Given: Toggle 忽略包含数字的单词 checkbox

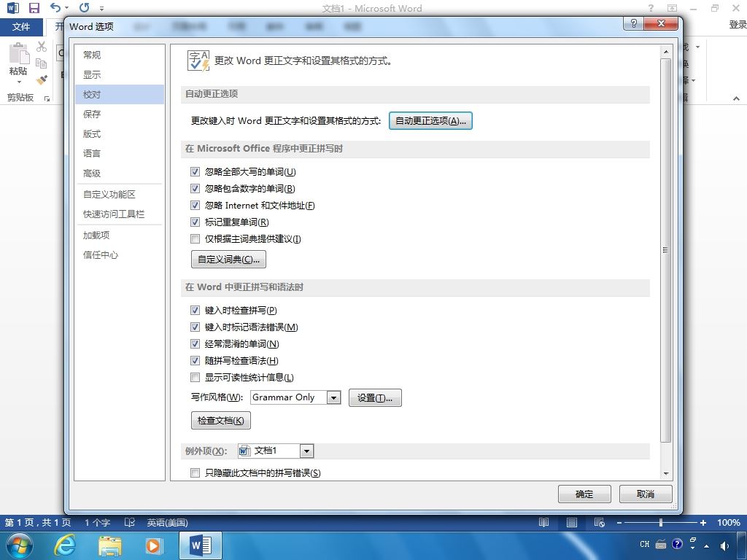Looking at the screenshot, I should pos(195,189).
